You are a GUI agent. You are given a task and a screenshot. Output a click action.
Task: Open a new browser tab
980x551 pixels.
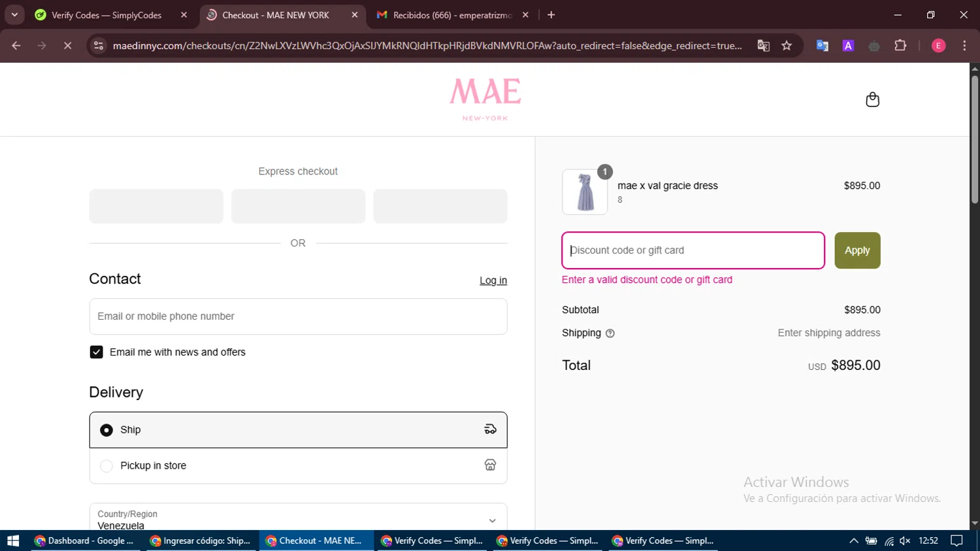coord(551,14)
